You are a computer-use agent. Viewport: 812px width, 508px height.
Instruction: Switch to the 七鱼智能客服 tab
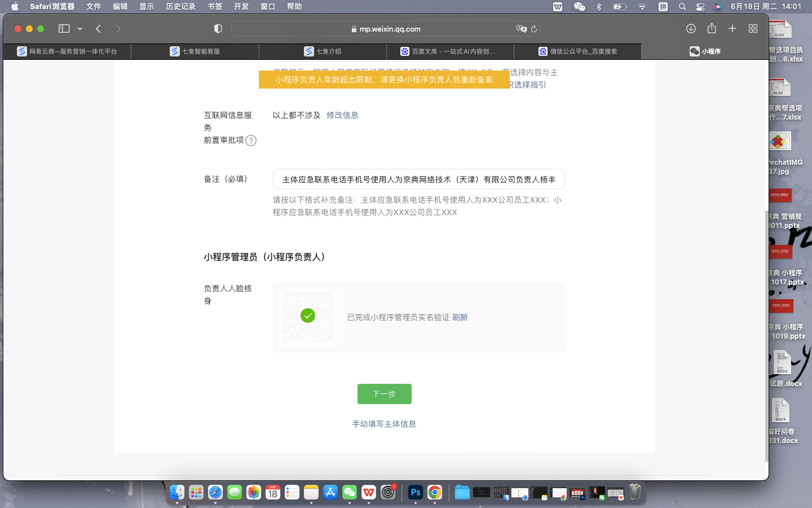click(x=195, y=51)
